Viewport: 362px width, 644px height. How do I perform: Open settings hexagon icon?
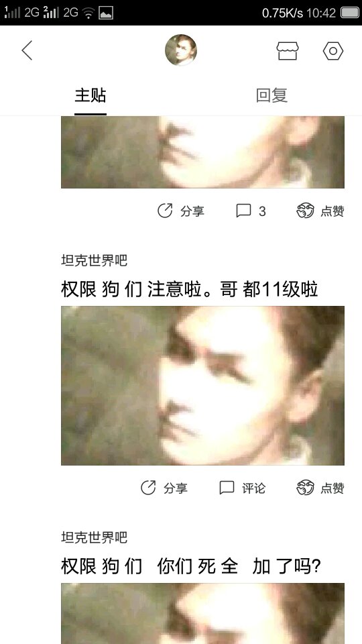[x=333, y=51]
